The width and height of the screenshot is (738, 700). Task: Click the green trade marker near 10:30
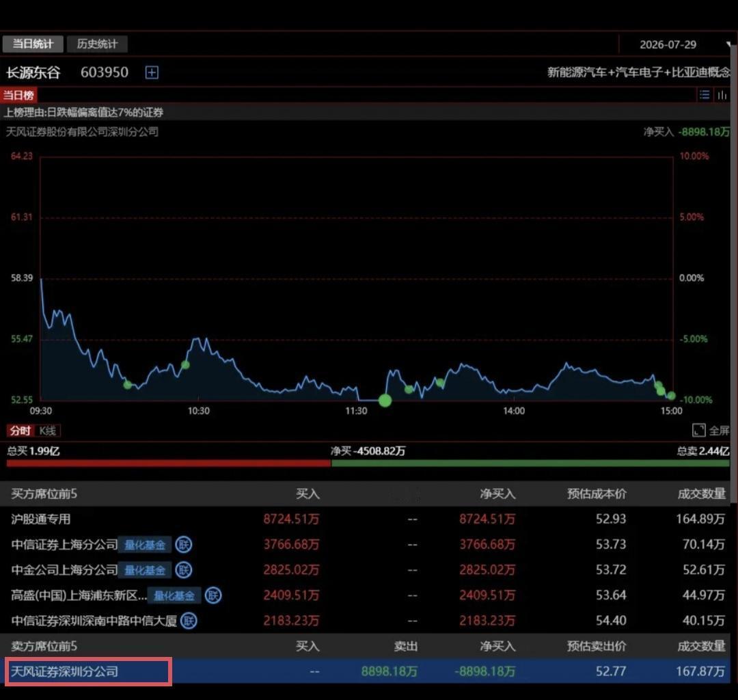(185, 365)
